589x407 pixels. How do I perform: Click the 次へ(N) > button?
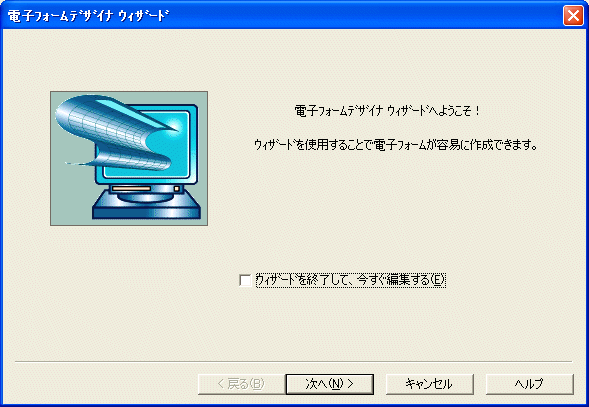[329, 384]
